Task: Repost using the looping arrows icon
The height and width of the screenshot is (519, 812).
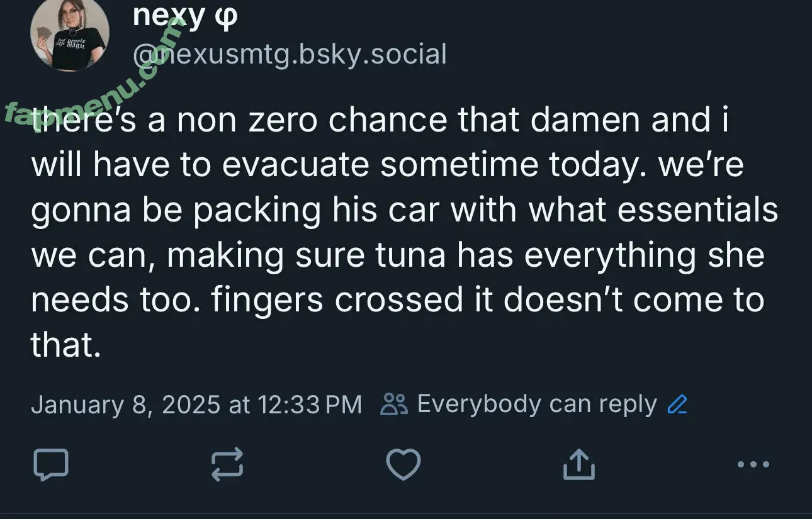Action: pyautogui.click(x=227, y=466)
